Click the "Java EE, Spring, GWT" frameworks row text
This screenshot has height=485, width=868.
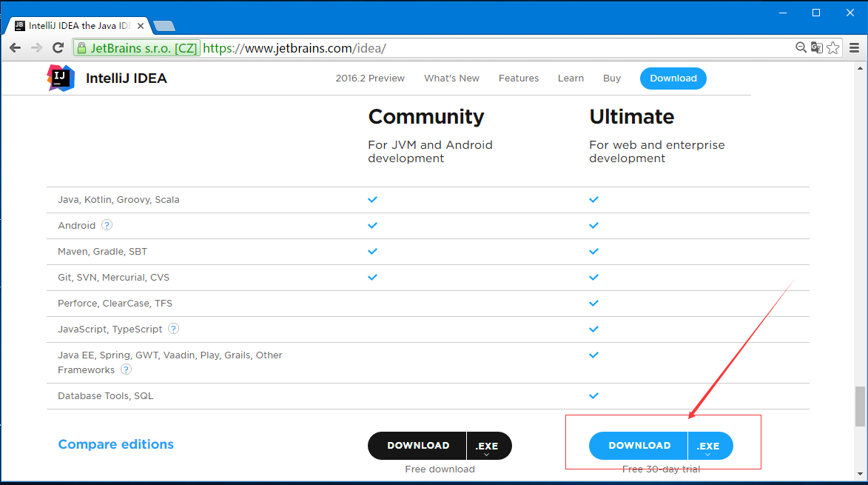click(170, 363)
